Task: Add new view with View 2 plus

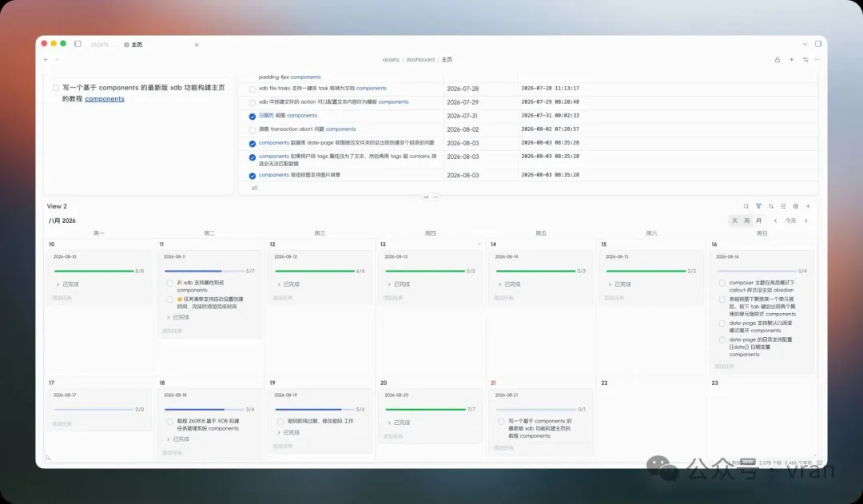Action: 808,206
